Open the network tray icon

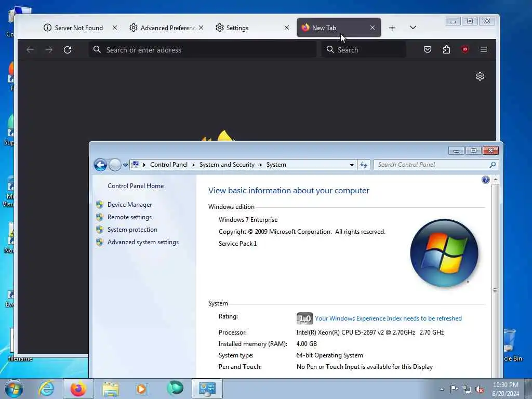click(x=467, y=390)
